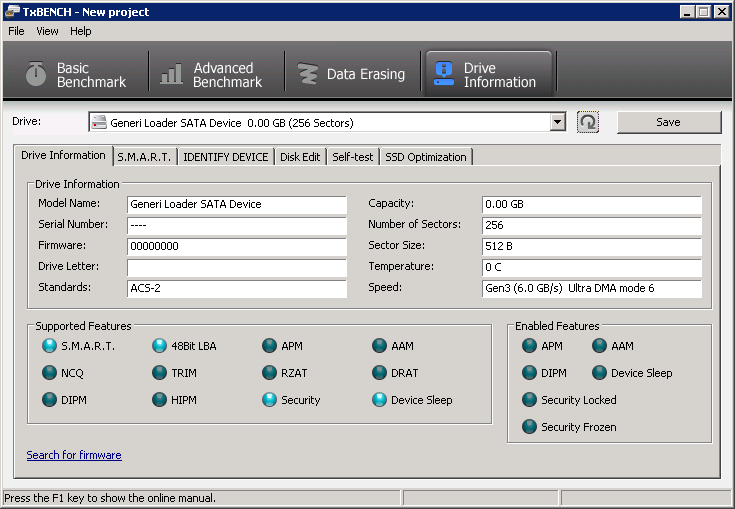Click the RZAT supported feature indicator
Image resolution: width=735 pixels, height=509 pixels.
270,373
